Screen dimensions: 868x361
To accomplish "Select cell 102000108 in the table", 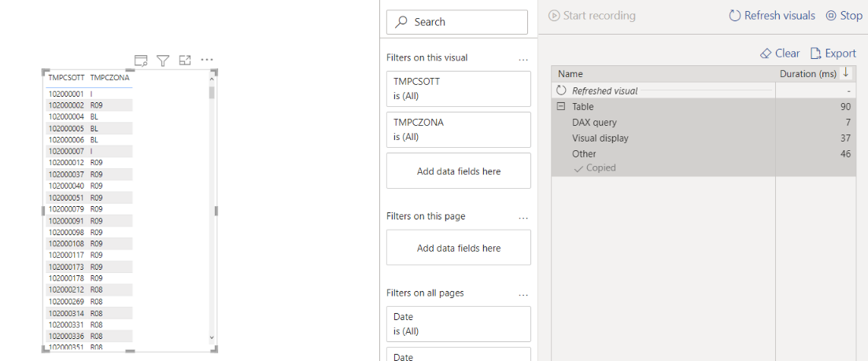I will tap(66, 243).
